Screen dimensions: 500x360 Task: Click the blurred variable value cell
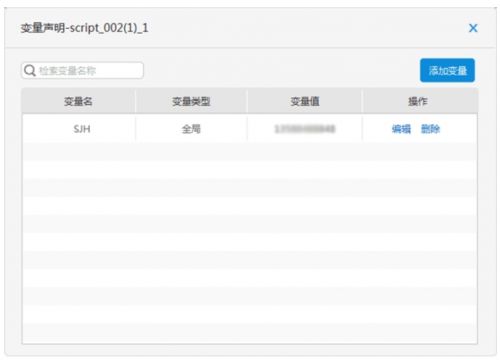305,129
